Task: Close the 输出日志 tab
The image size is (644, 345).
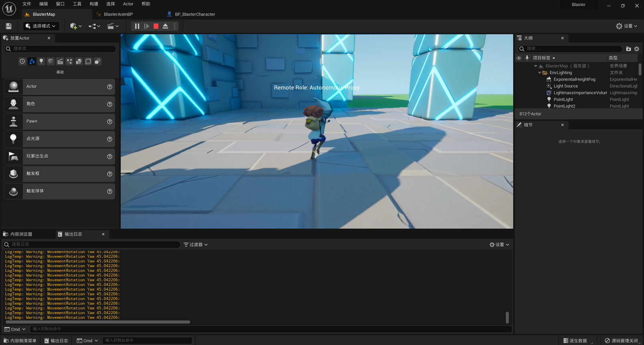Action: tap(103, 234)
